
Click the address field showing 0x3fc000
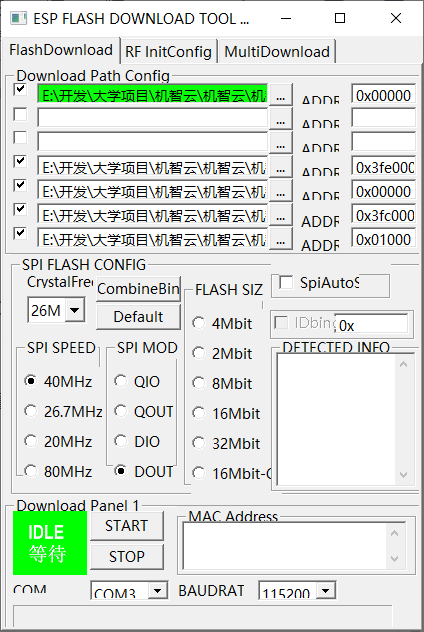coord(384,215)
